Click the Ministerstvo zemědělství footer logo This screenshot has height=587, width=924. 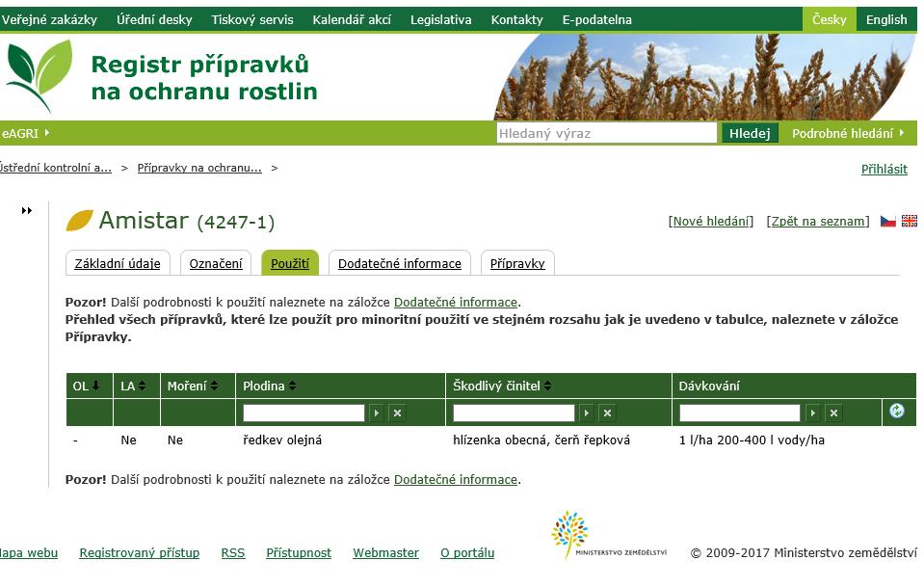click(609, 535)
